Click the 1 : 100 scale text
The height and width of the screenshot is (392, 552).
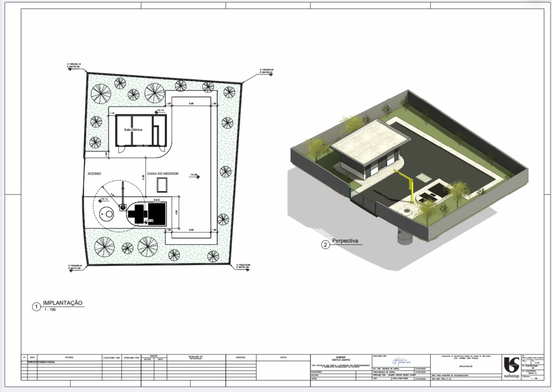pos(50,311)
